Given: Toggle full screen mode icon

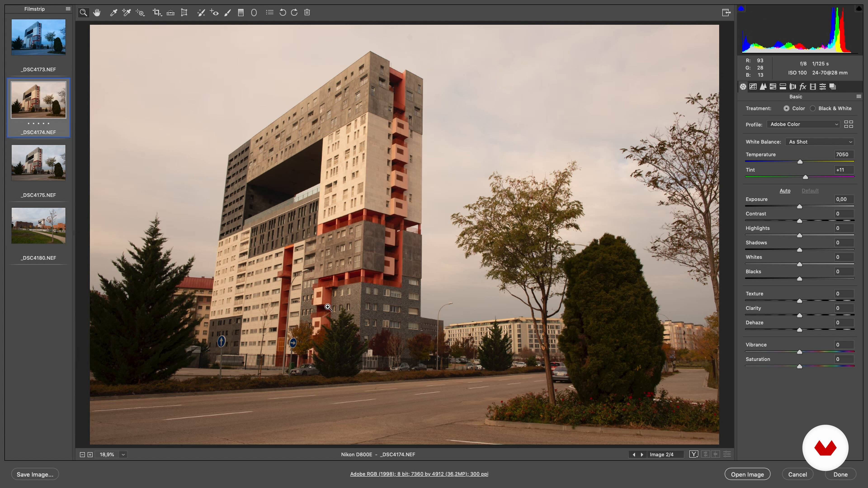Looking at the screenshot, I should pos(726,12).
